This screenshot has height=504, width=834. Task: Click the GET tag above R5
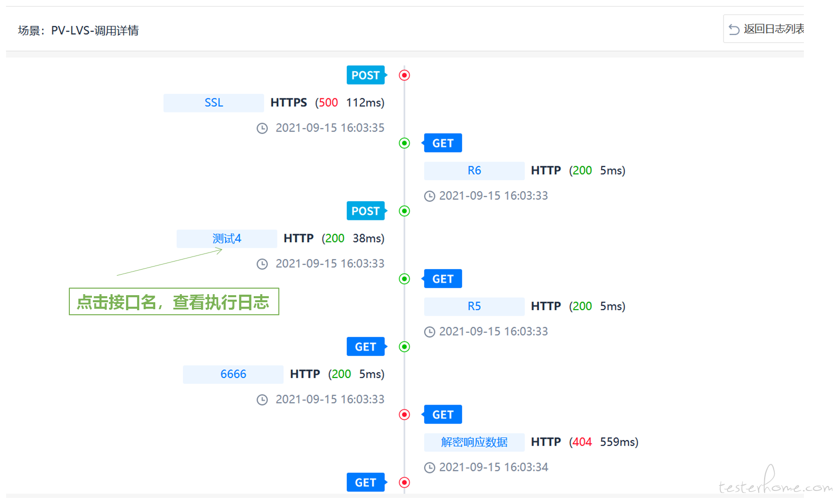[x=442, y=279]
